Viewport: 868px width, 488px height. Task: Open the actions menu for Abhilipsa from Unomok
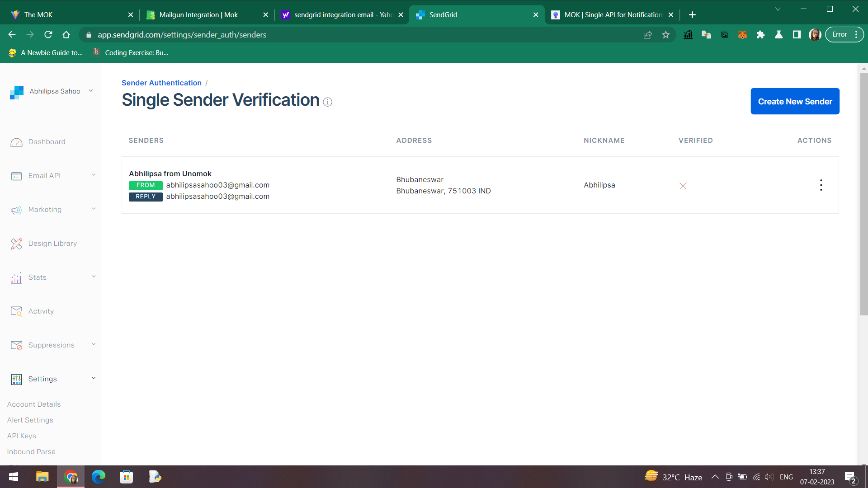pos(821,185)
